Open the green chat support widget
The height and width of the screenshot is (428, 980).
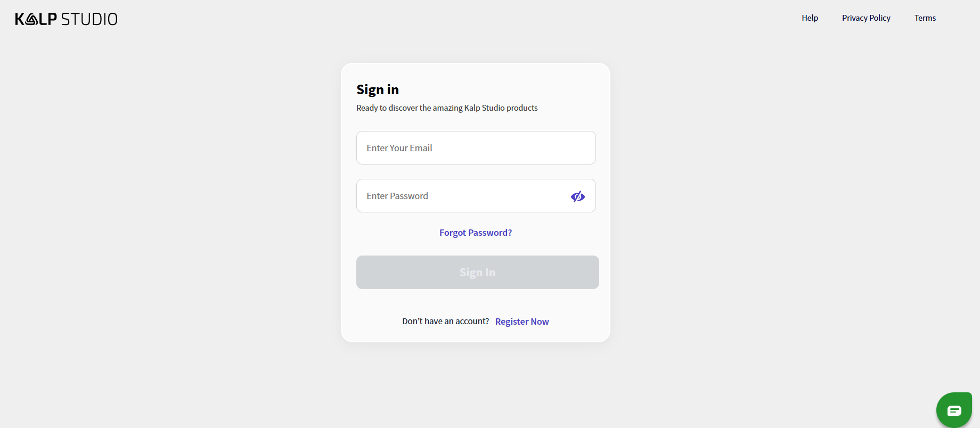point(954,410)
